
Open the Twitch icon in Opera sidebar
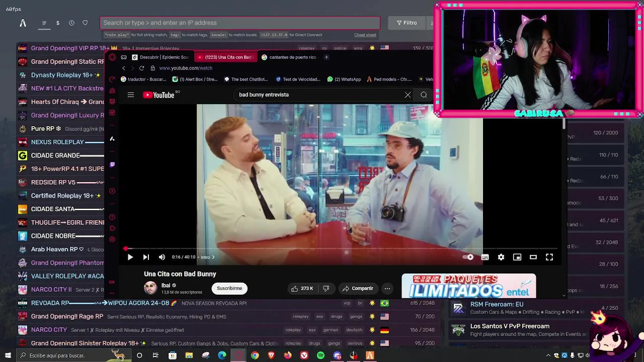point(112,164)
